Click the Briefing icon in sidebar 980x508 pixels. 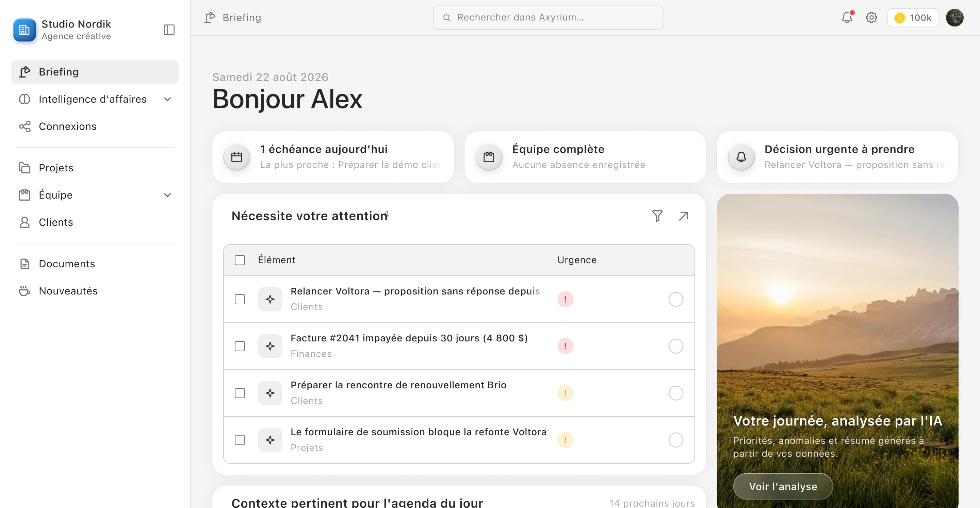click(25, 72)
